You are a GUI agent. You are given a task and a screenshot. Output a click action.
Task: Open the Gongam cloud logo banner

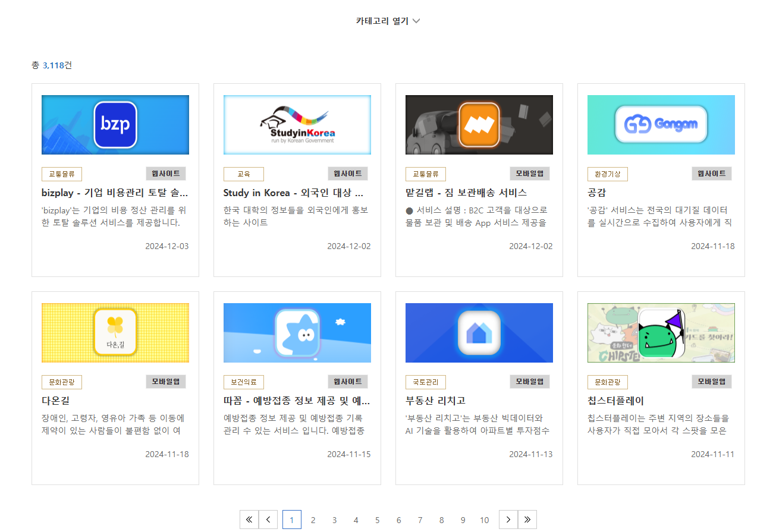point(661,125)
